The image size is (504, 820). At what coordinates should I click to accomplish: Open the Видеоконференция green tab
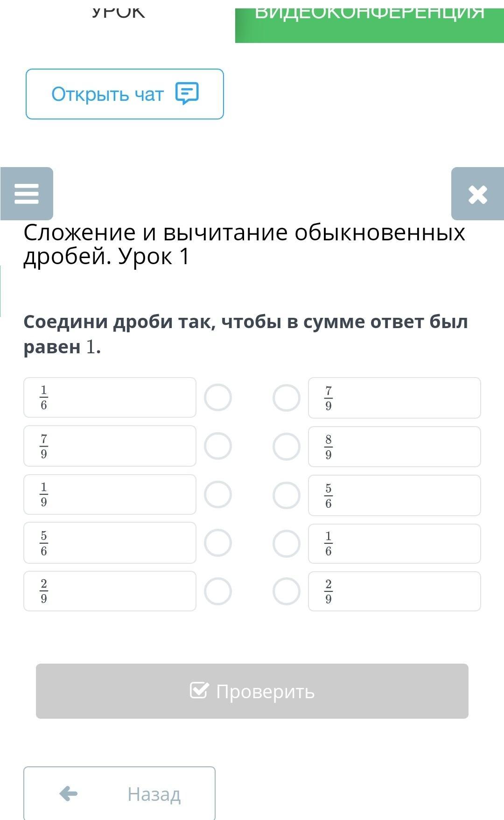pos(370,23)
